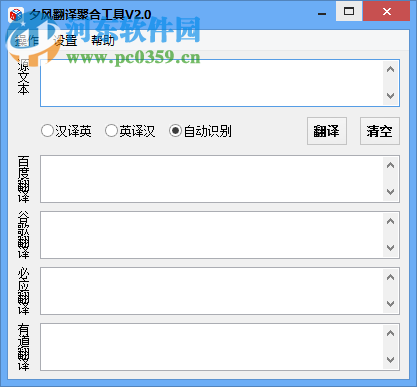Select the 汉译英 radio button
417x387 pixels.
(66, 131)
